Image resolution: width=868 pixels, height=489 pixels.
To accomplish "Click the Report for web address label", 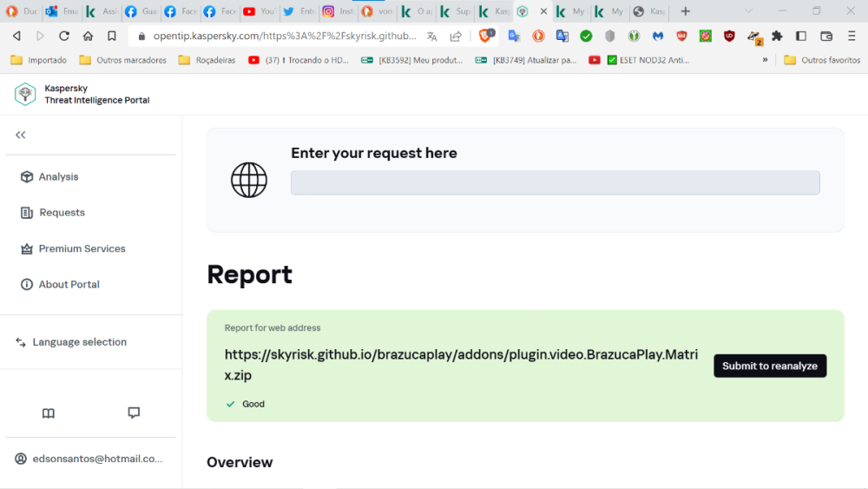I will [x=273, y=327].
